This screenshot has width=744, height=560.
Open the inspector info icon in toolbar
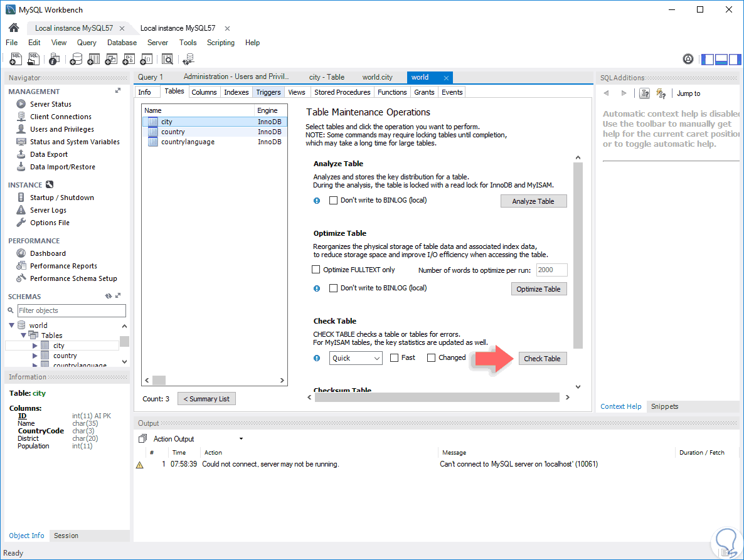coord(55,59)
